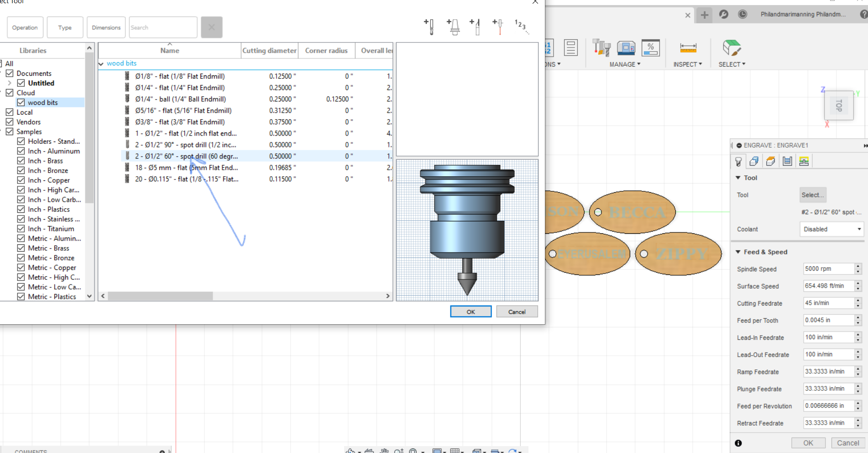This screenshot has height=453, width=868.
Task: Collapse the wood bits tool group
Action: (101, 63)
